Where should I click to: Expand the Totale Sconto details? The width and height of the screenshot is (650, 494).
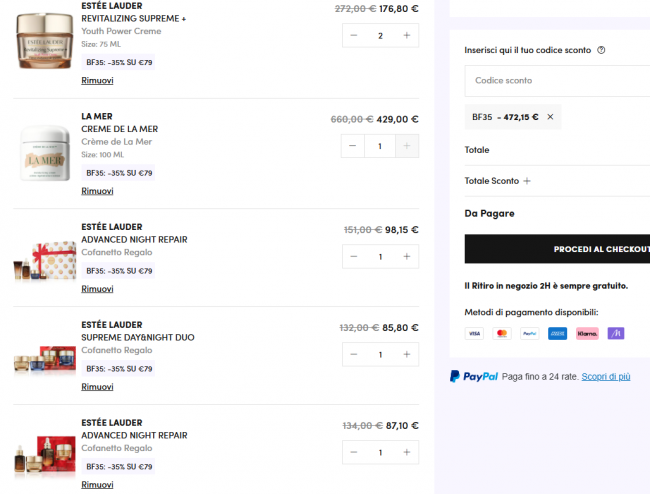(527, 181)
